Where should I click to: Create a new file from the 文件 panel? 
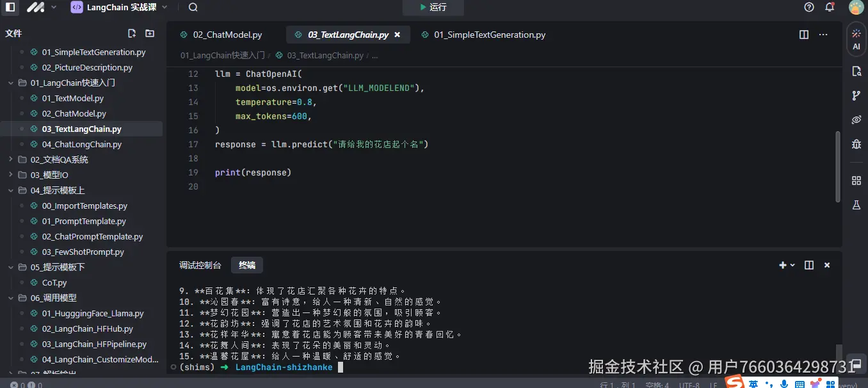133,32
